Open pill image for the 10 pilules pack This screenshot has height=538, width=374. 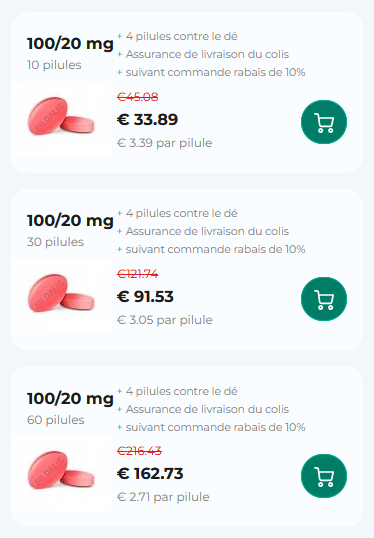click(x=62, y=119)
